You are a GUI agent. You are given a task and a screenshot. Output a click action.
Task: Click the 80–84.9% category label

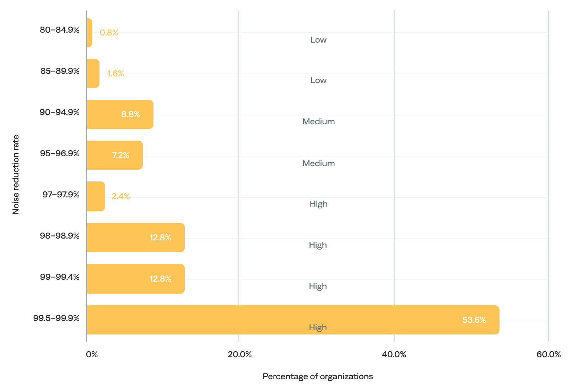[60, 30]
